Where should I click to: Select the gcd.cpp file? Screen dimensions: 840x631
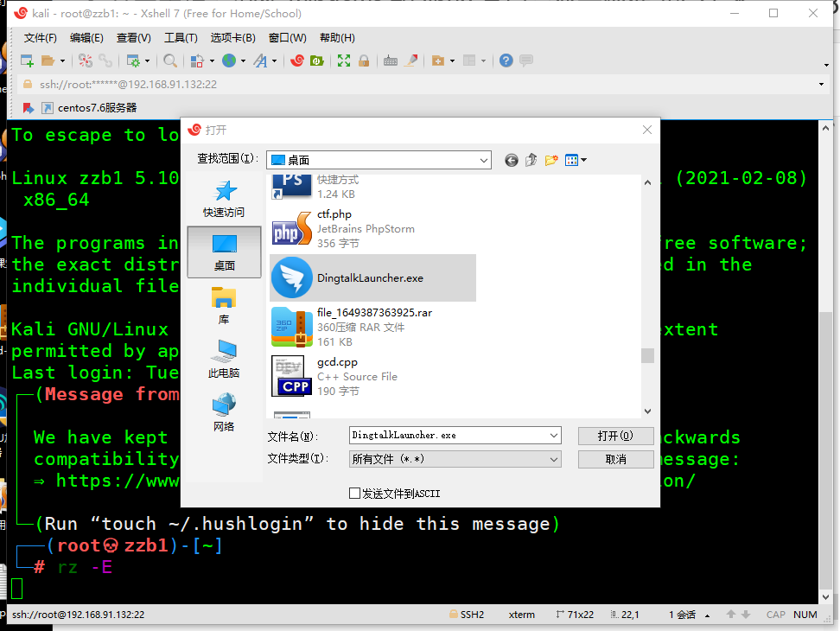pos(372,377)
